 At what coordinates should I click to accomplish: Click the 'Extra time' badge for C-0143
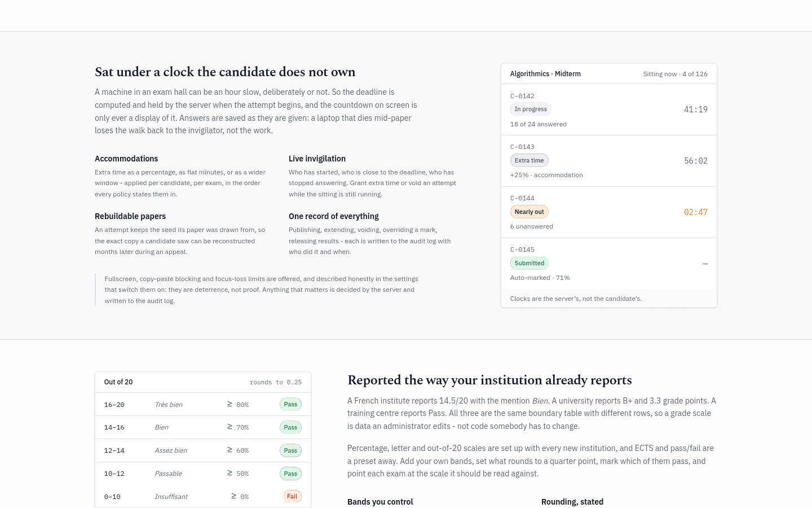pos(529,160)
